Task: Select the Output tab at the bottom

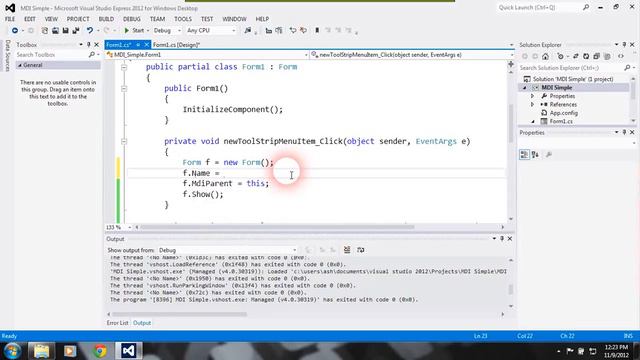Action: 142,323
